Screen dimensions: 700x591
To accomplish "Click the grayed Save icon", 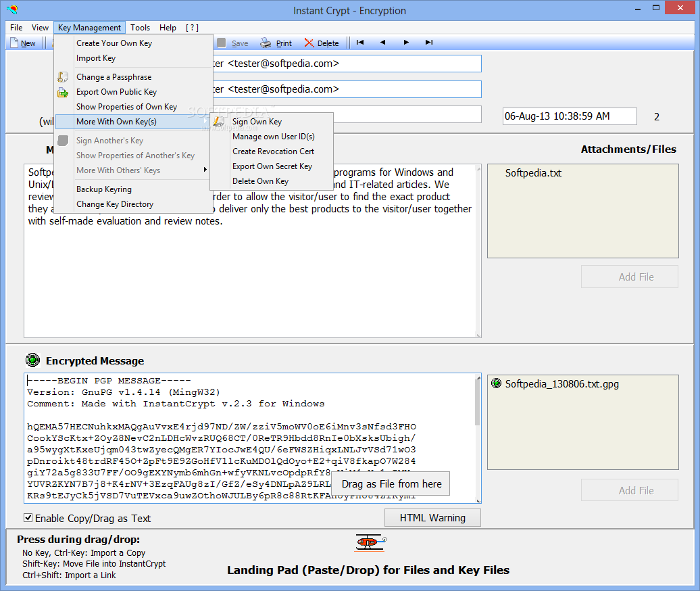I will click(x=222, y=43).
